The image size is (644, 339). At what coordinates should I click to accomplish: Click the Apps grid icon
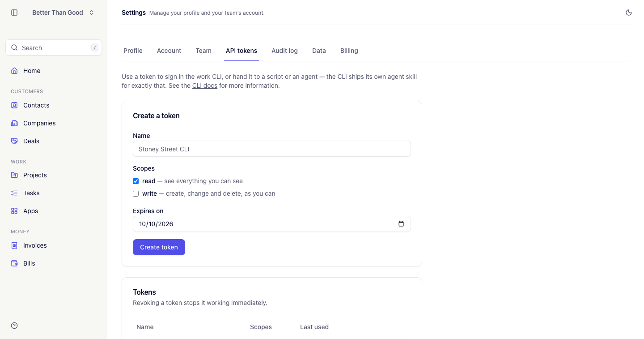point(14,211)
